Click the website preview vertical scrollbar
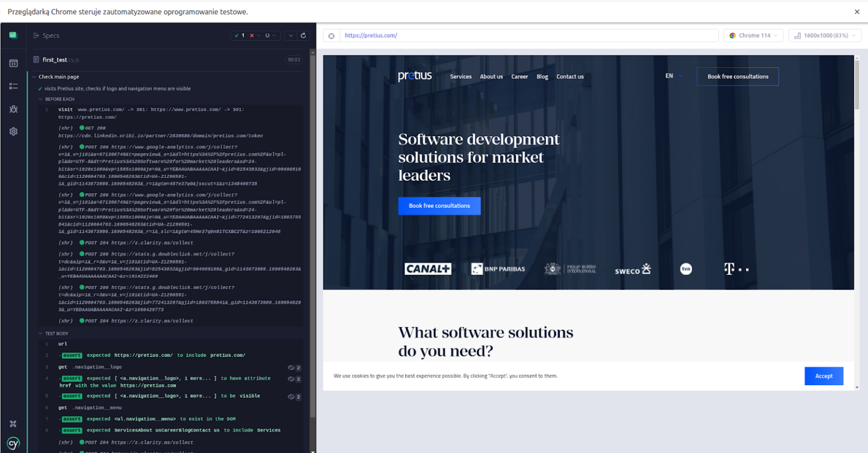Screen dimensions: 868x453 (857, 85)
